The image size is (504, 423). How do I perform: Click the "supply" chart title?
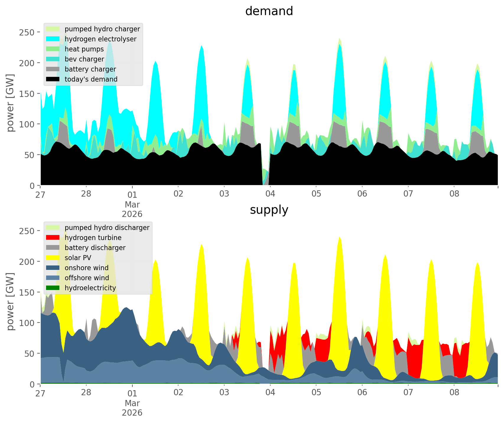click(x=269, y=210)
